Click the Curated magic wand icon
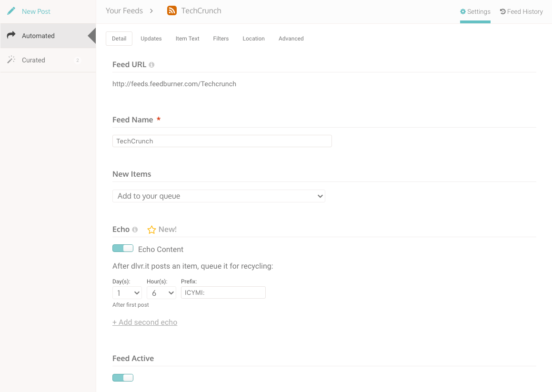This screenshot has height=392, width=552. [x=11, y=59]
